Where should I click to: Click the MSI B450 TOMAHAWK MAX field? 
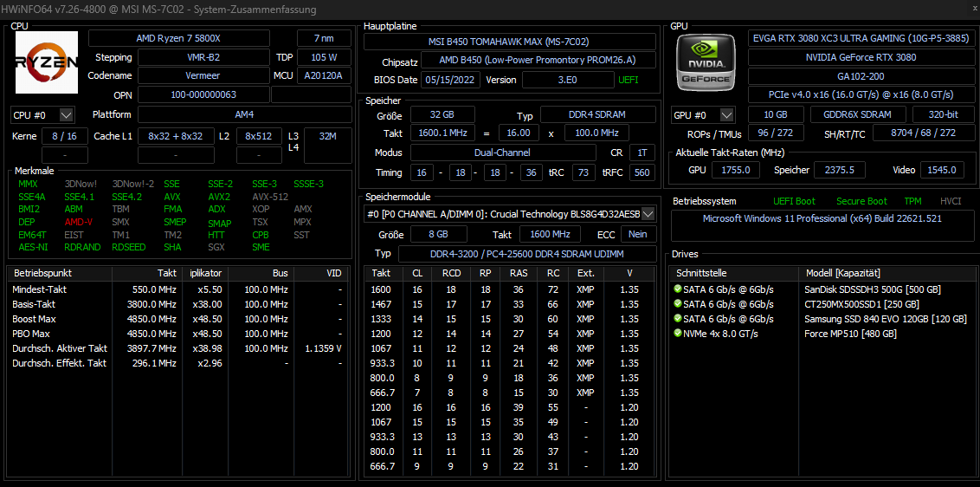point(509,42)
